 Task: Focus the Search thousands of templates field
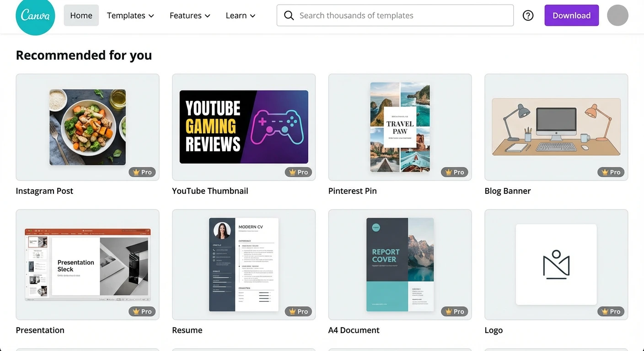(x=402, y=16)
